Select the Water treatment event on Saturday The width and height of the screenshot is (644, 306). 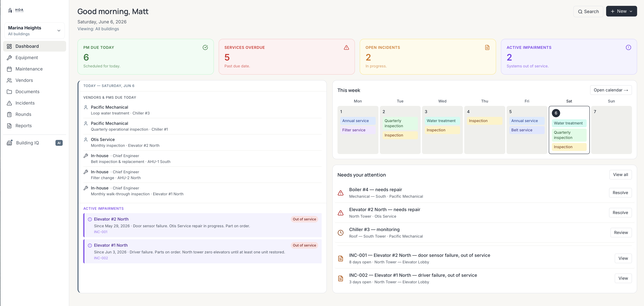coord(569,123)
